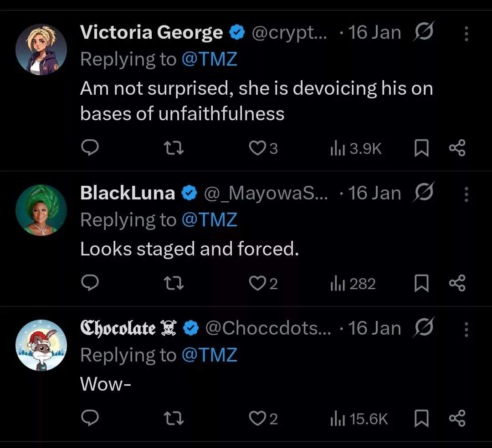View Victoria George's profile picture
The width and height of the screenshot is (492, 448).
[x=41, y=50]
